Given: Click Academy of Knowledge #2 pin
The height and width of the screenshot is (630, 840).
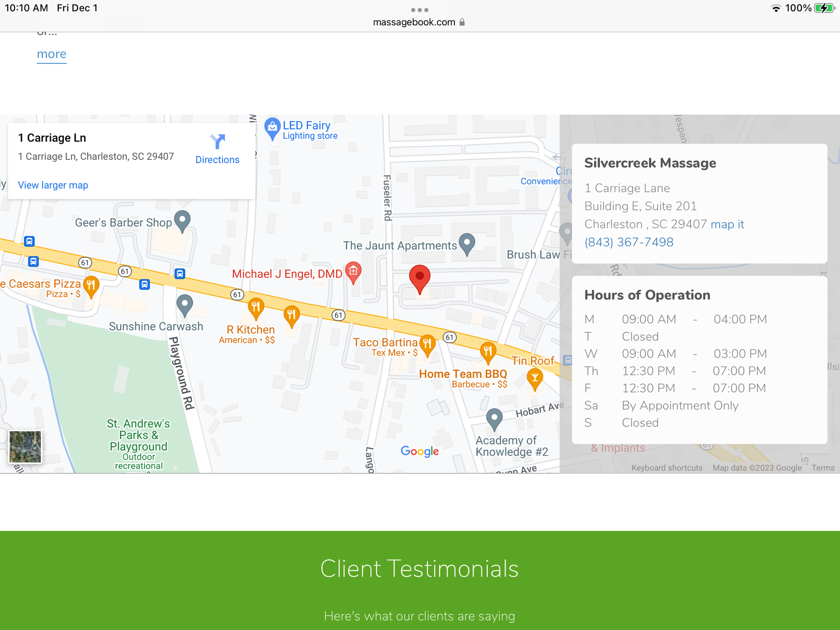Looking at the screenshot, I should click(x=494, y=420).
